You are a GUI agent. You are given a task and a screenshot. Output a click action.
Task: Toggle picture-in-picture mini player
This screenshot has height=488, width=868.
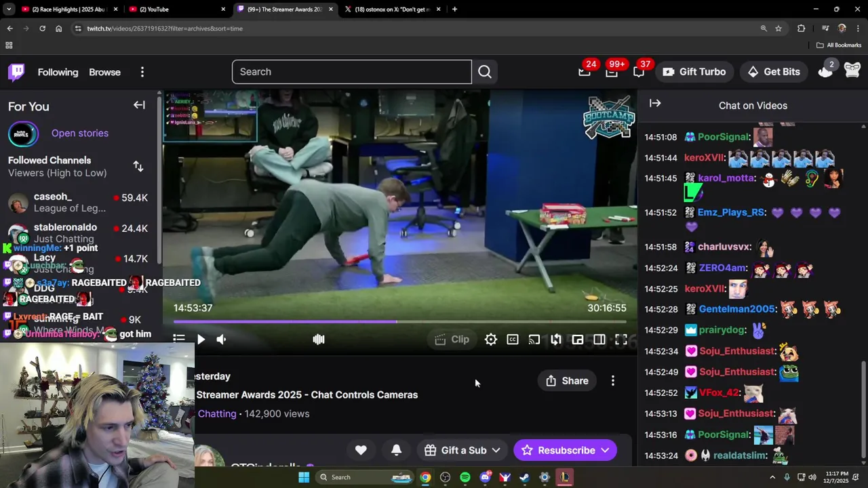(578, 340)
